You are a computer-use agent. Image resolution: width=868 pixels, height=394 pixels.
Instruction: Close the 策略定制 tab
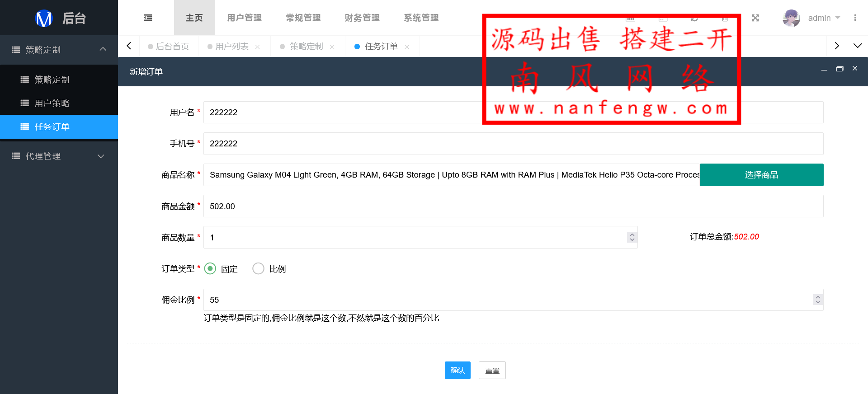(x=332, y=47)
